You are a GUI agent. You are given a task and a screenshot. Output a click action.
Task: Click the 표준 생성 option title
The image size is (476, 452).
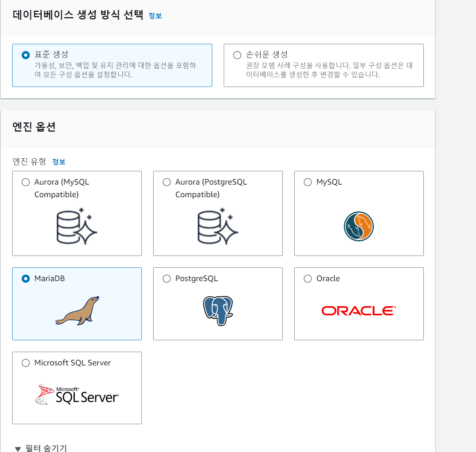click(x=51, y=54)
